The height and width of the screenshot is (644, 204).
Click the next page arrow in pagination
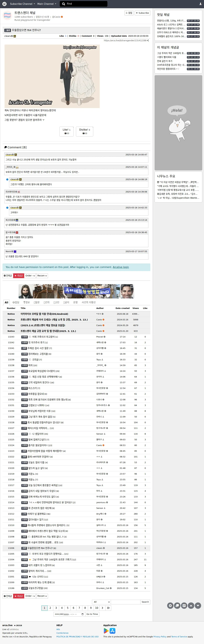[x=102, y=608]
